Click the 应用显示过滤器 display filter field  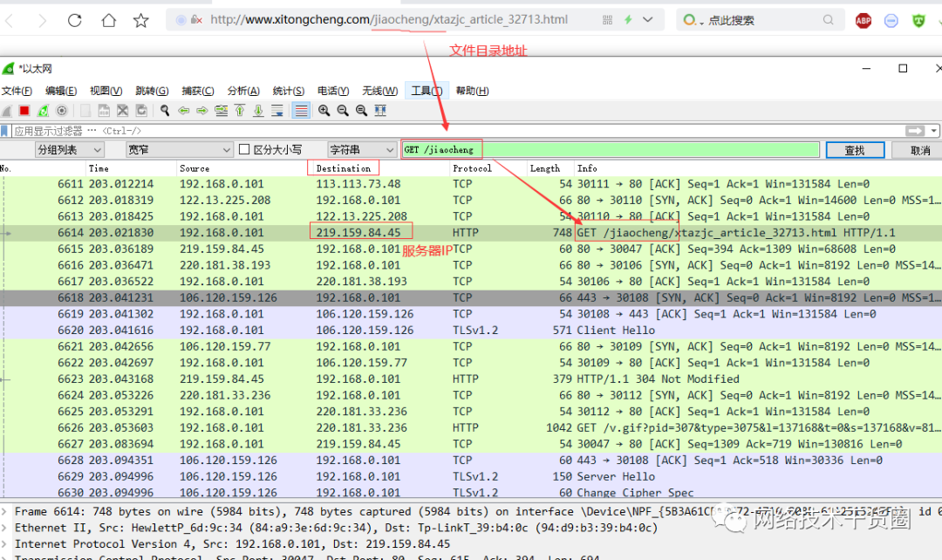[456, 130]
